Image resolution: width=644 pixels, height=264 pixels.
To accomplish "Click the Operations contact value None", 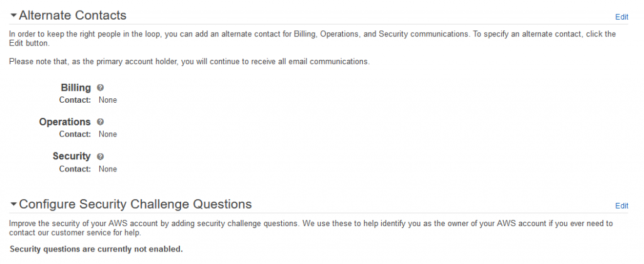I will pyautogui.click(x=108, y=134).
